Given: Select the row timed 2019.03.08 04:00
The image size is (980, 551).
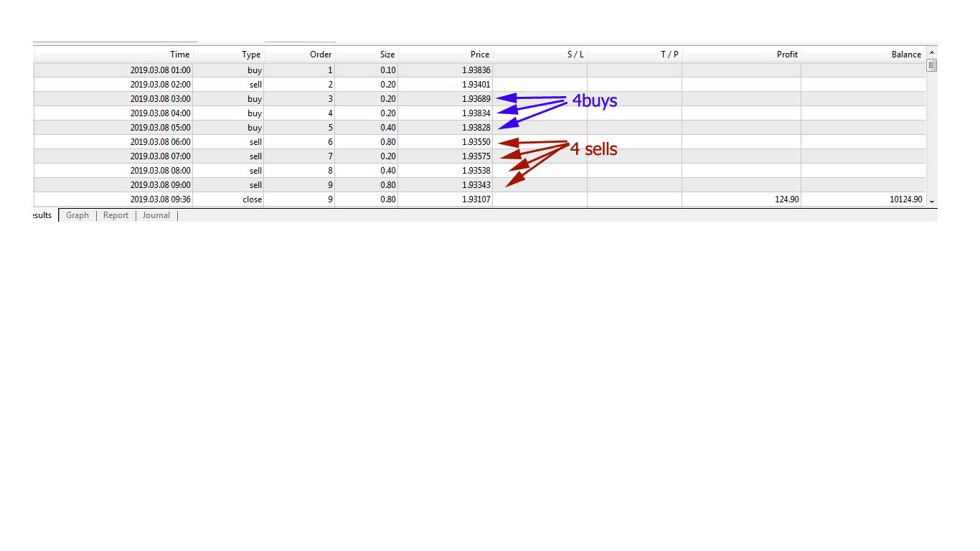Looking at the screenshot, I should (480, 113).
